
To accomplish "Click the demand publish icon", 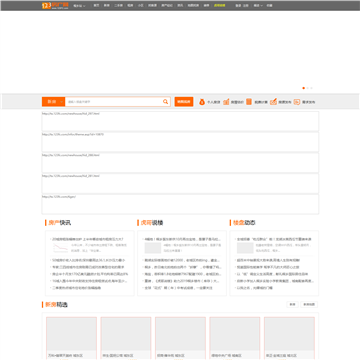I will (297, 102).
